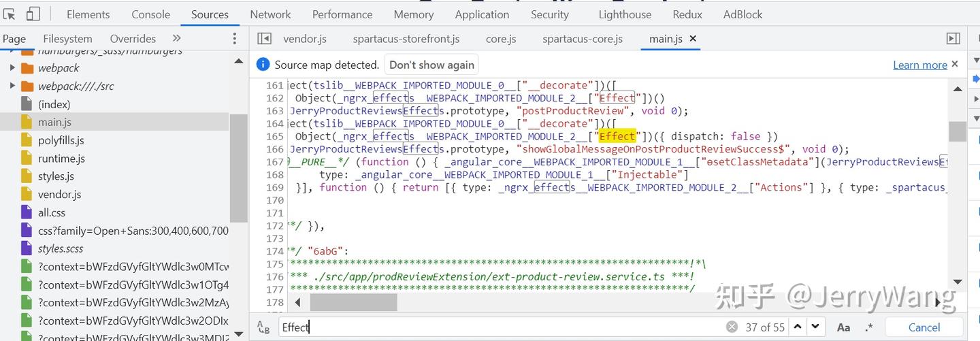The height and width of the screenshot is (341, 980).
Task: Close the main.js editor tab
Action: [x=693, y=39]
